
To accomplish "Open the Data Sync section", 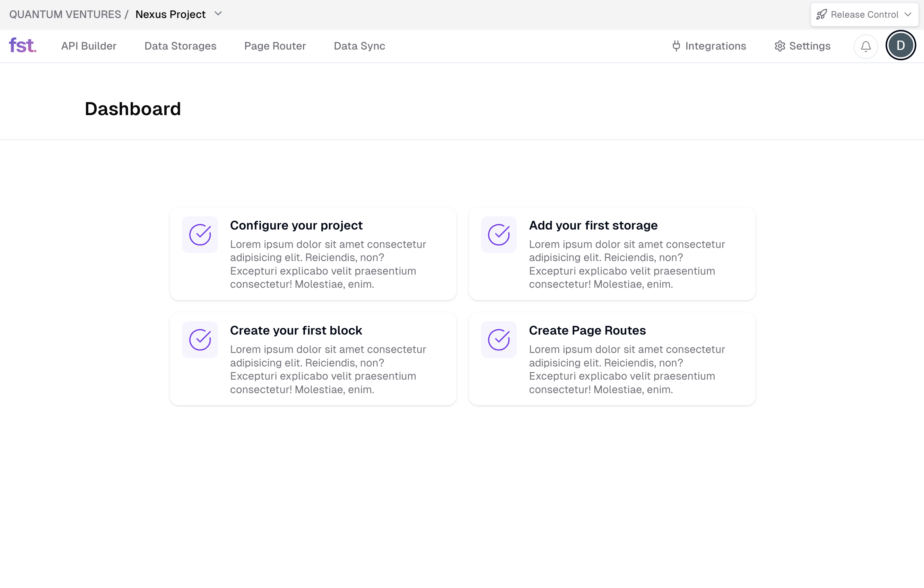I will [359, 46].
